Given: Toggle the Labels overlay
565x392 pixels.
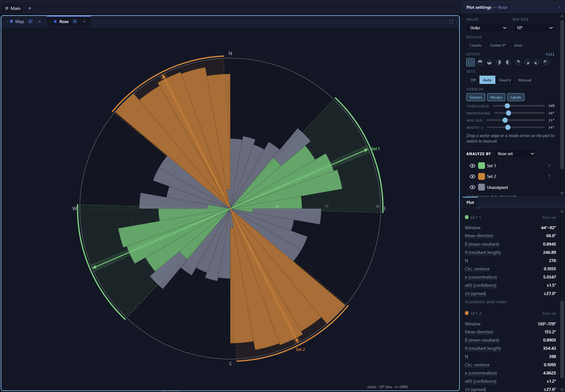Looking at the screenshot, I should (516, 97).
